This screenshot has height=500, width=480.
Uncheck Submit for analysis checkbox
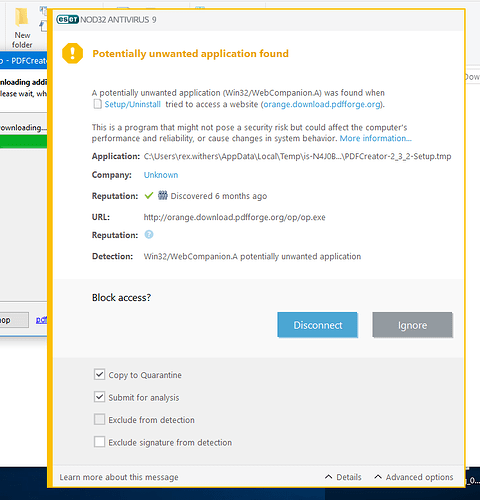[x=99, y=397]
